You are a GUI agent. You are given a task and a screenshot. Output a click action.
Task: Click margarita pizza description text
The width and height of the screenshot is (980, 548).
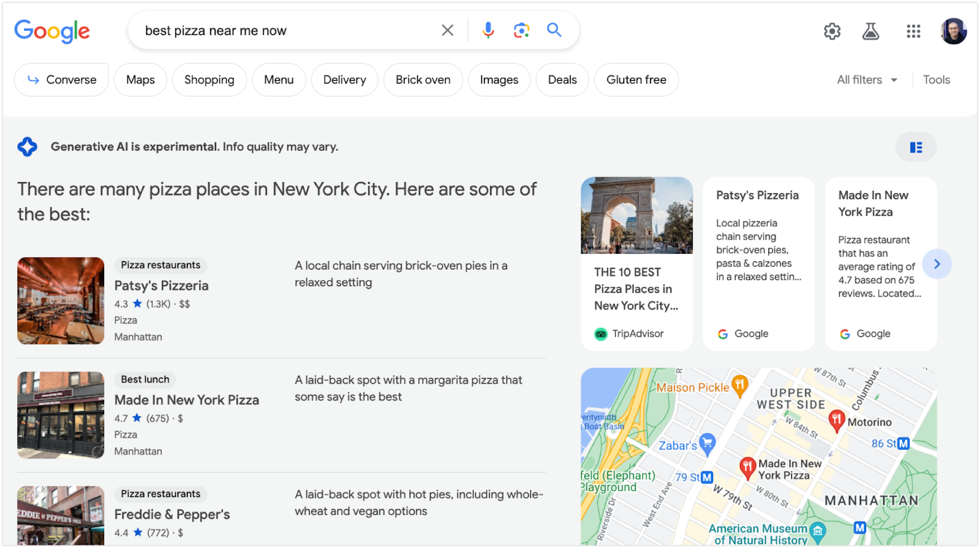409,388
